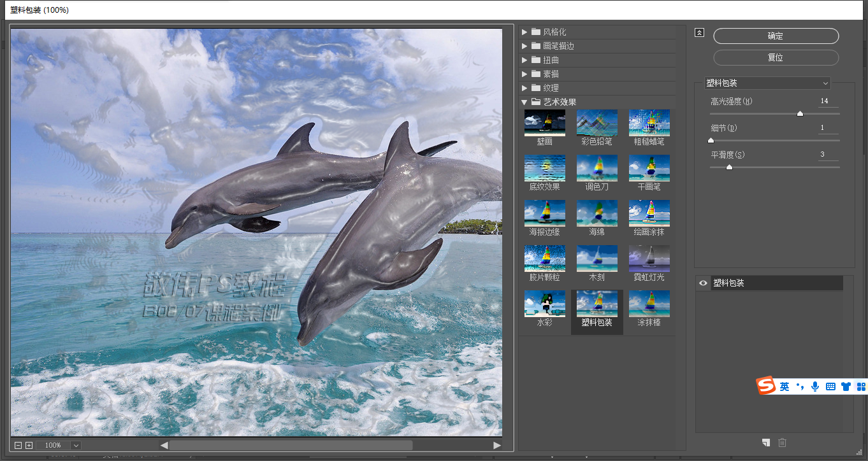Click the preview horizontal scrollbar thumb
The image size is (868, 461).
pos(291,445)
